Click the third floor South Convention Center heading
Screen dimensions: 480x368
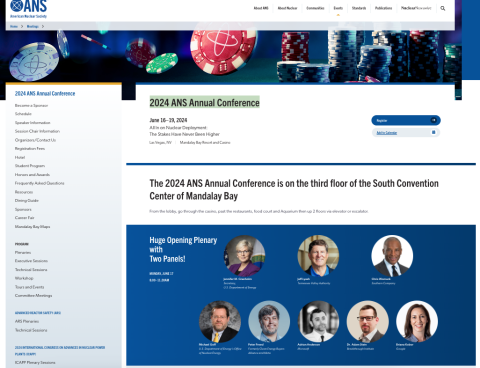(x=294, y=190)
